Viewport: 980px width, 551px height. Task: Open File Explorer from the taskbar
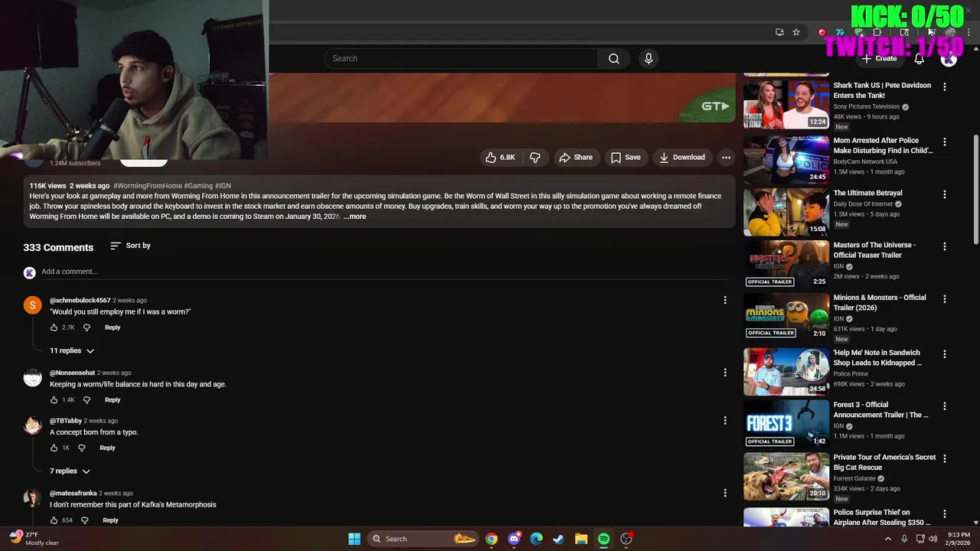(581, 539)
